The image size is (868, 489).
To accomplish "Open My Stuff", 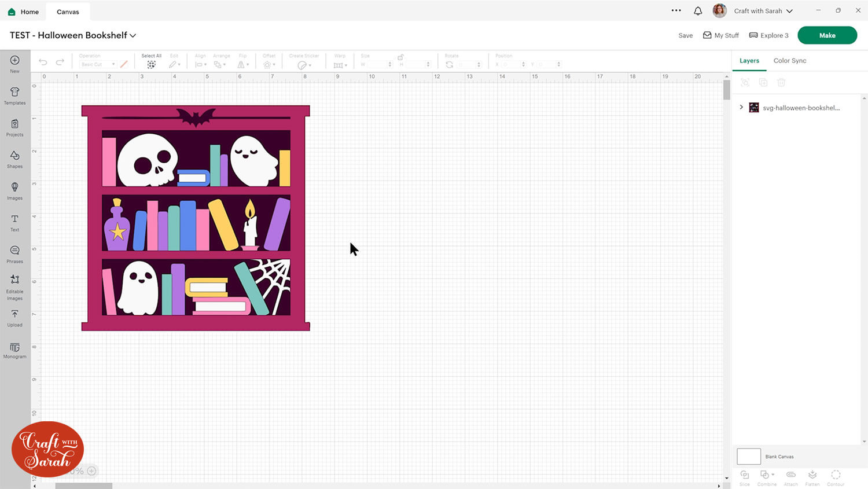I will point(720,35).
